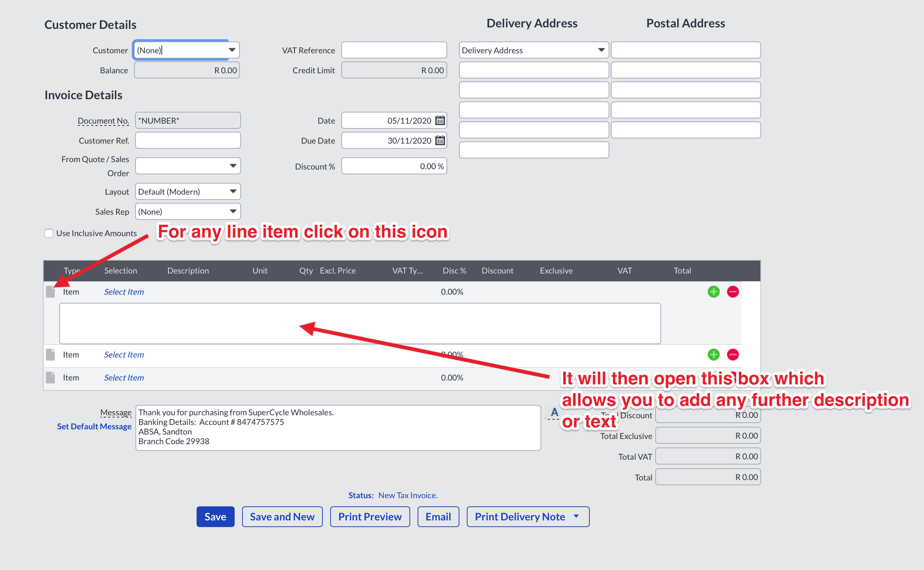The height and width of the screenshot is (570, 924).
Task: Open the Layout dropdown Default (Modern)
Action: pos(233,191)
